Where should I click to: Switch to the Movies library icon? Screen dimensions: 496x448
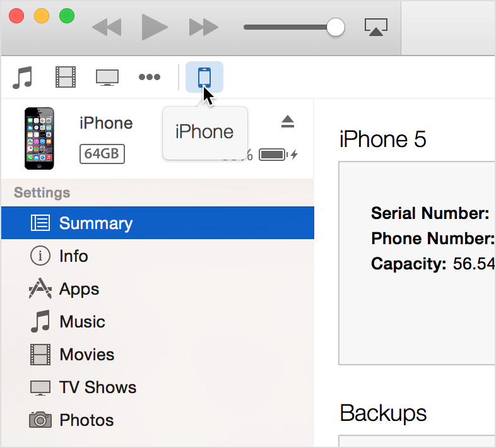(x=65, y=77)
